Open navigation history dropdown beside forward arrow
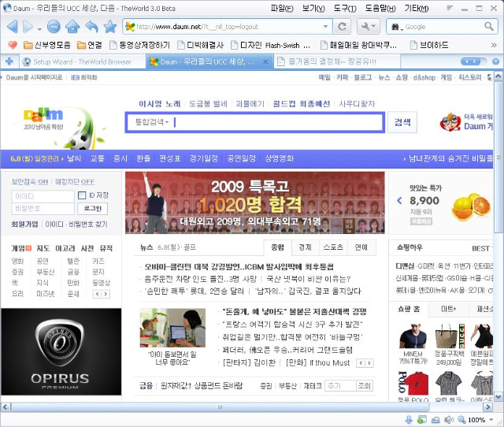 pos(39,29)
